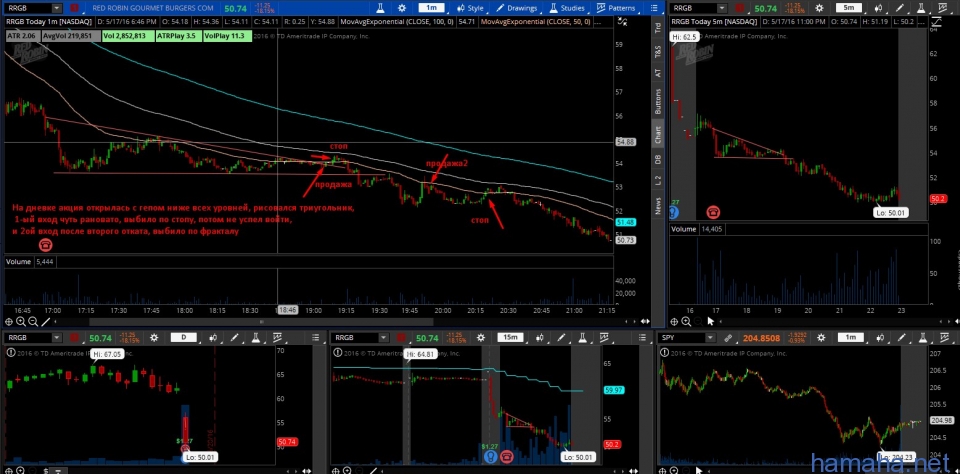This screenshot has height=474, width=960.
Task: Change the 1m timeframe in main chart
Action: [x=431, y=8]
